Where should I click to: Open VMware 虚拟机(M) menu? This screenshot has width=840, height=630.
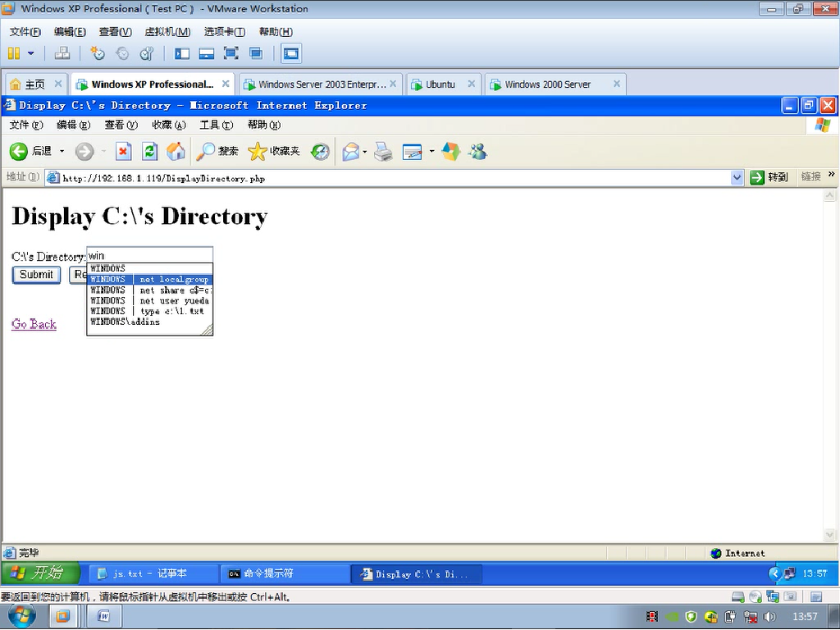(167, 32)
